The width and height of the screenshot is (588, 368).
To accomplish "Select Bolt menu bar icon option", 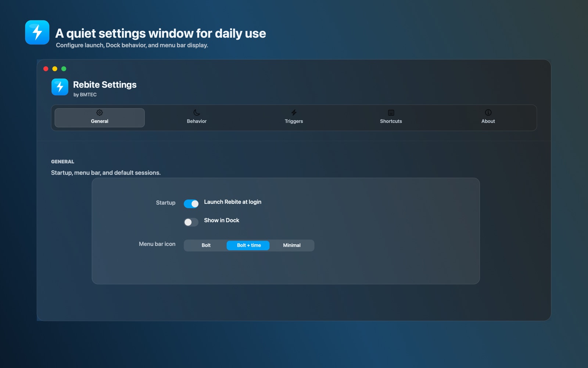I will pyautogui.click(x=206, y=245).
